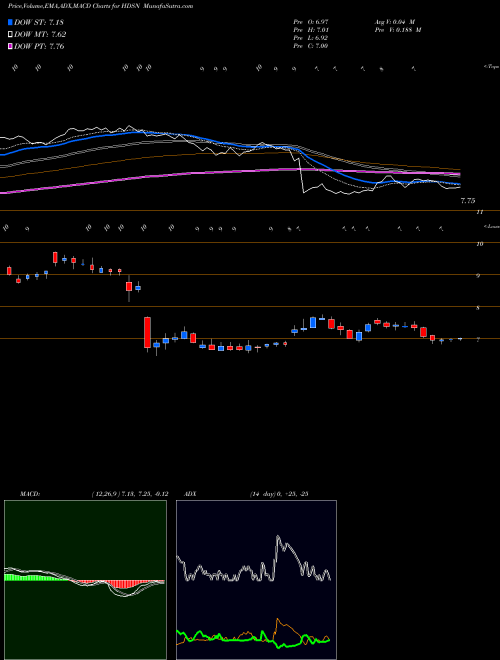Click the '<Lows' marker label
The image size is (500, 660).
click(491, 226)
